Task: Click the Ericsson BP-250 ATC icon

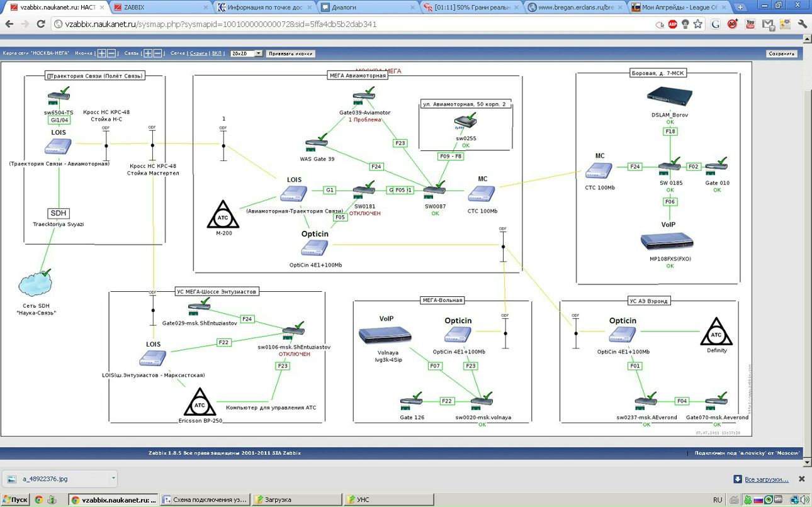Action: click(200, 403)
